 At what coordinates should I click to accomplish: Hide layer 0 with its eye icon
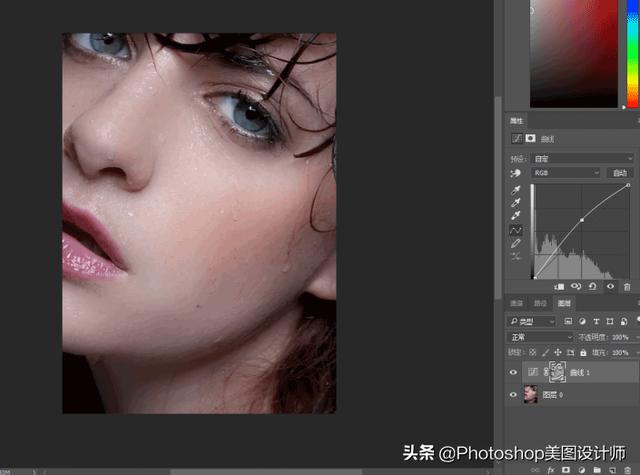click(x=513, y=395)
